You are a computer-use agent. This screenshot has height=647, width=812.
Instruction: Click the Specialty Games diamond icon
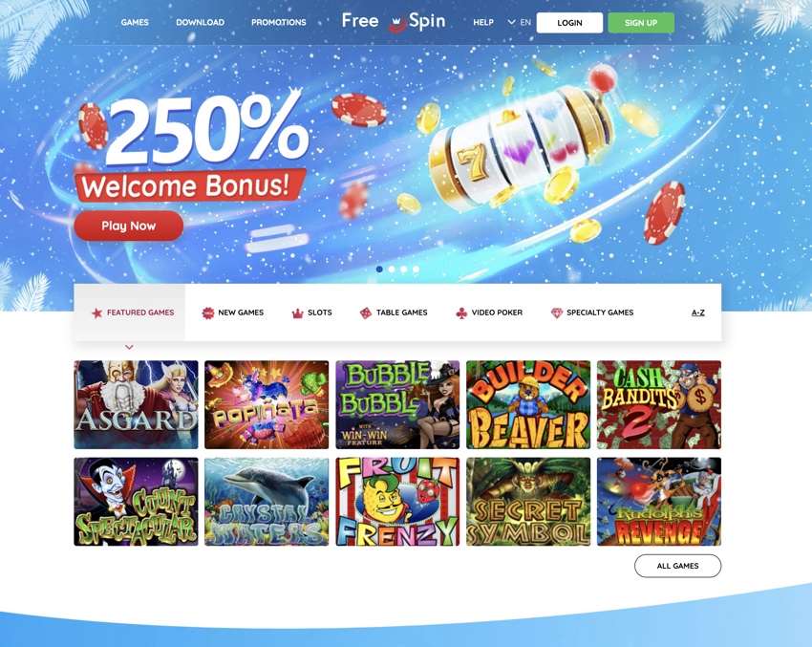pos(557,313)
